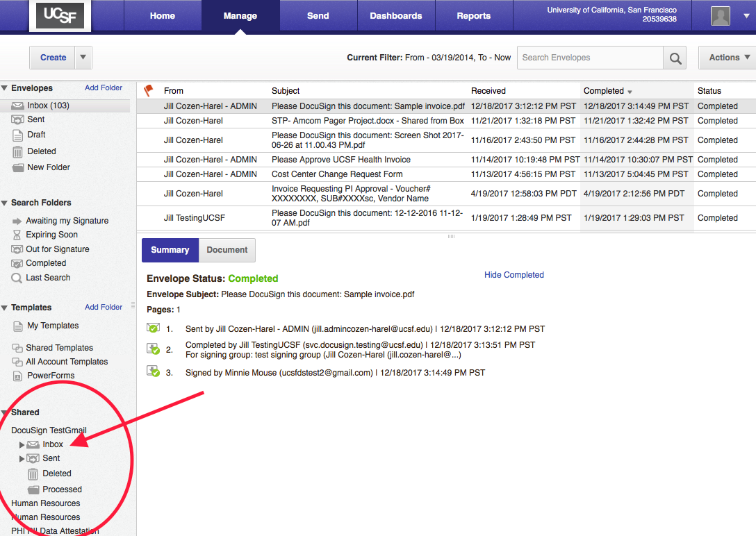Viewport: 756px width, 536px height.
Task: Go to the Home tab
Action: (163, 16)
